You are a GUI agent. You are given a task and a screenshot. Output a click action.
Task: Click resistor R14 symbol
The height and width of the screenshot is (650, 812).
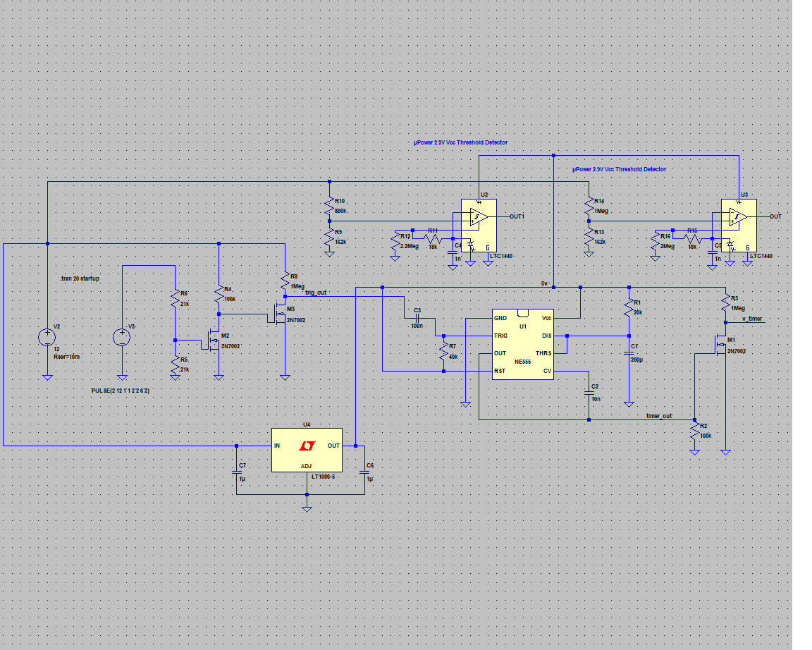point(589,206)
